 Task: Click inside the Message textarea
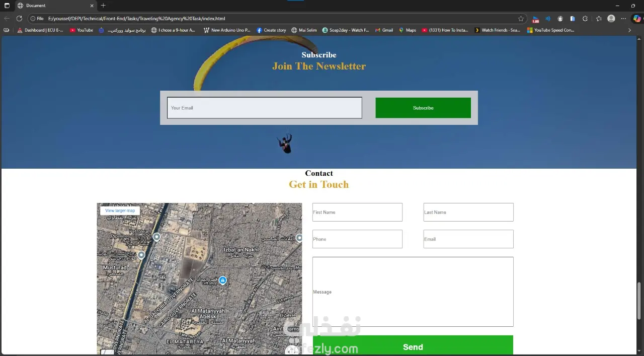(x=413, y=292)
